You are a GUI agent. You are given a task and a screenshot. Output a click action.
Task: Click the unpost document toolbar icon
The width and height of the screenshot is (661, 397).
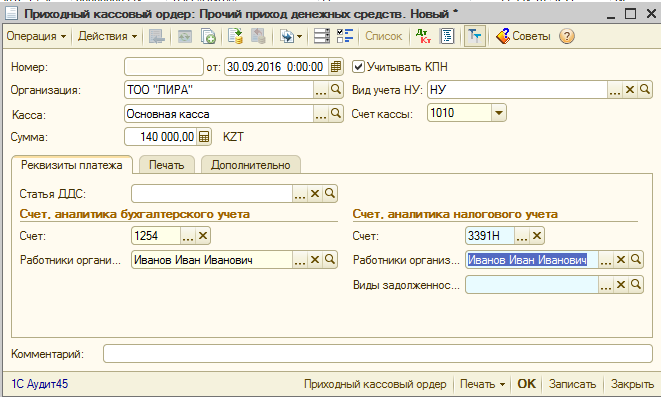(258, 36)
